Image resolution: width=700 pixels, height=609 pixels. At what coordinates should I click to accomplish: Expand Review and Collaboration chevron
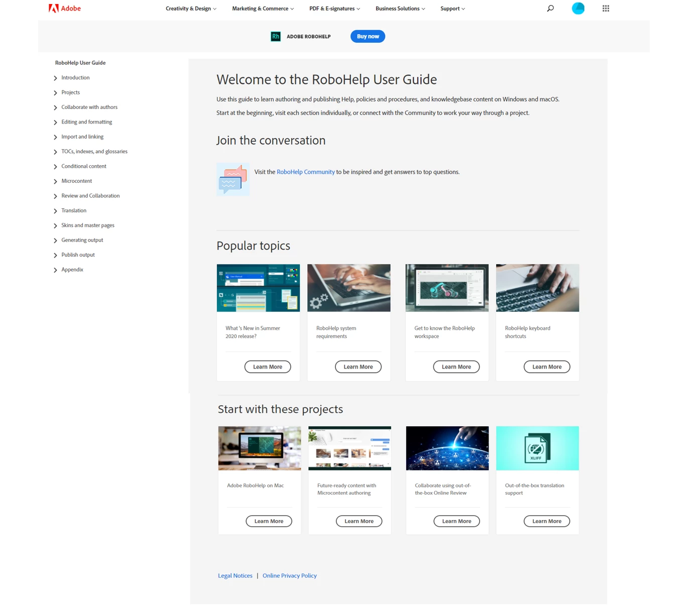tap(55, 196)
